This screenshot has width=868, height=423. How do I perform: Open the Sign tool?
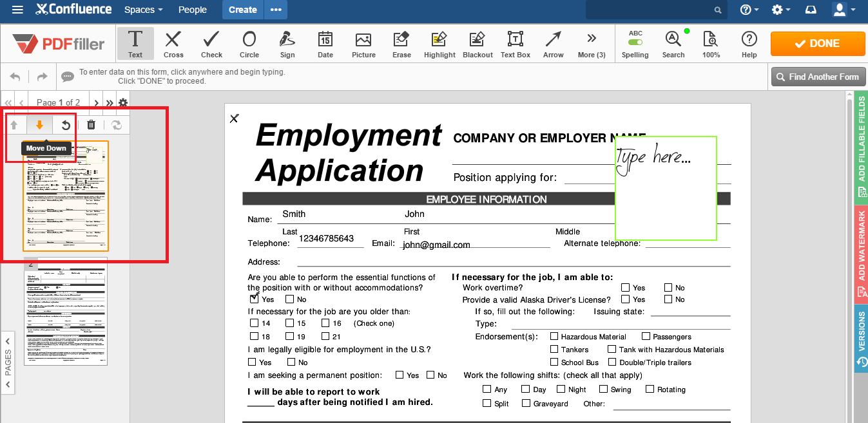pos(287,43)
